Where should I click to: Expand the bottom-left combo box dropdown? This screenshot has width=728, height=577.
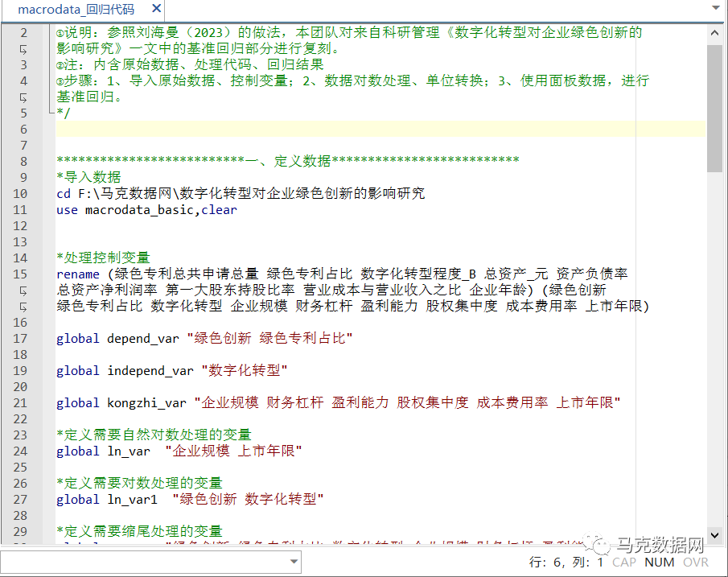point(293,563)
